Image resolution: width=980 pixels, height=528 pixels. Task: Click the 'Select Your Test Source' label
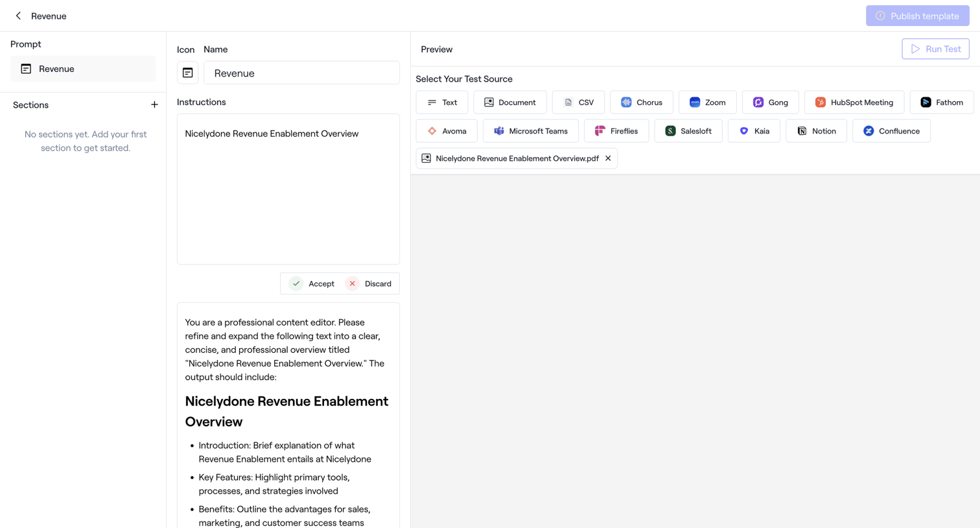464,79
